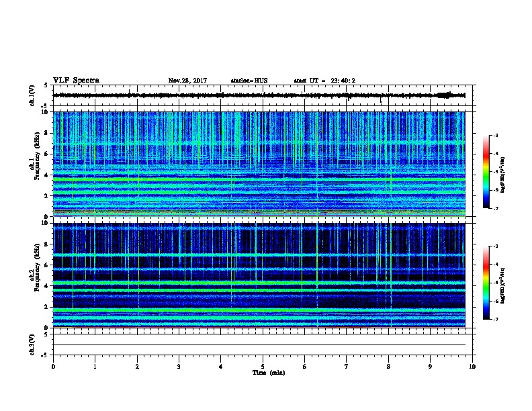532x411 pixels.
Task: Click the ch.2 color bar label text
Action: 502,285
